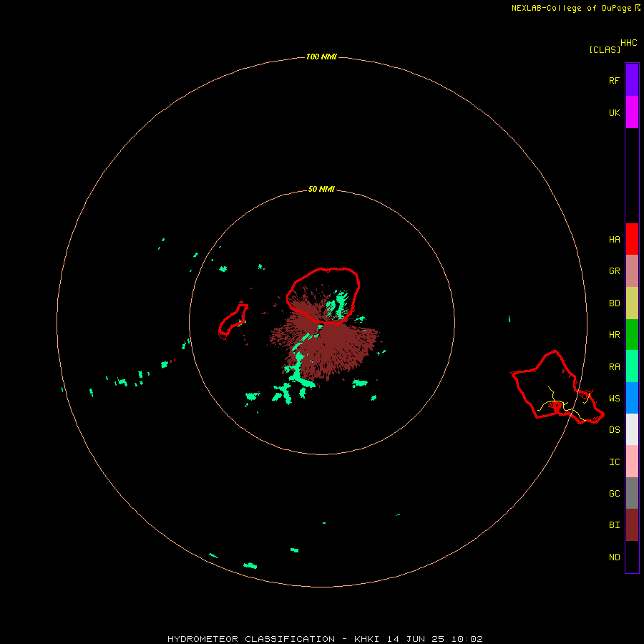Pick the RA bright green legend swatch

coord(632,366)
